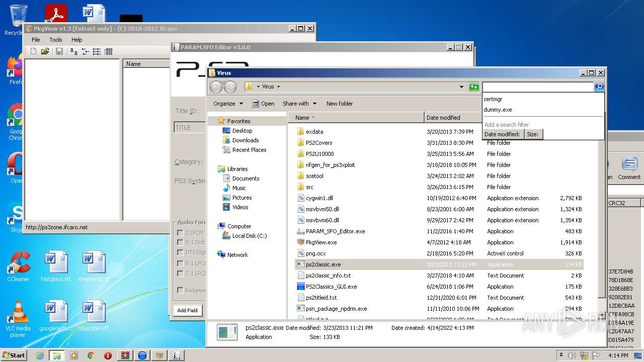Screen dimensions: 644x362
Task: Click the search magnifier icon
Action: tap(599, 87)
